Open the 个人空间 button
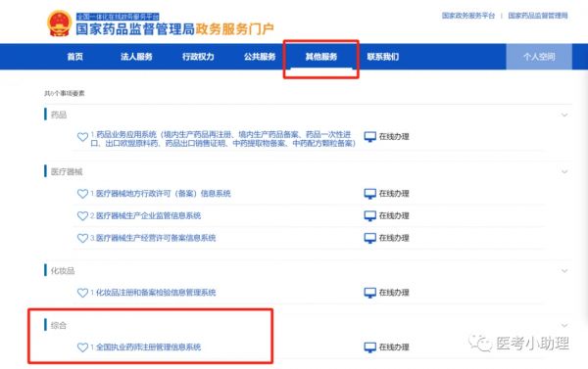This screenshot has width=588, height=369. tap(539, 57)
